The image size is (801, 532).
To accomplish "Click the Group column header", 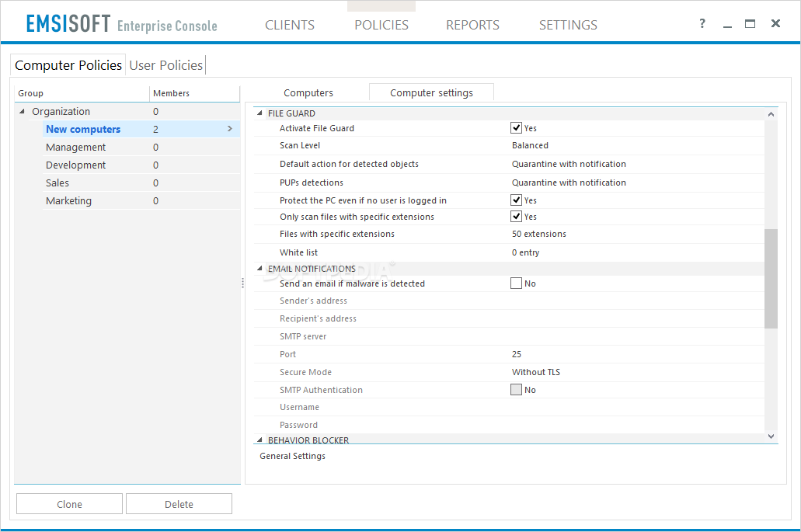I will [x=82, y=93].
